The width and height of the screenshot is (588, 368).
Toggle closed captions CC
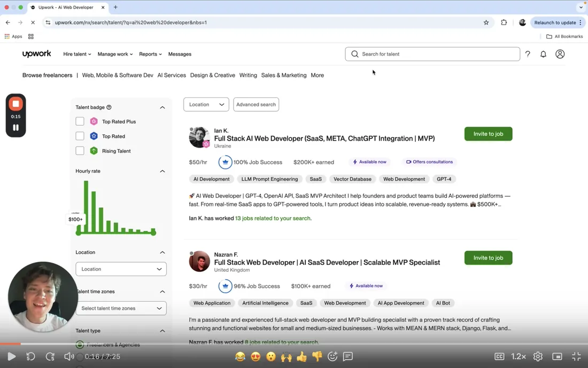[499, 356]
